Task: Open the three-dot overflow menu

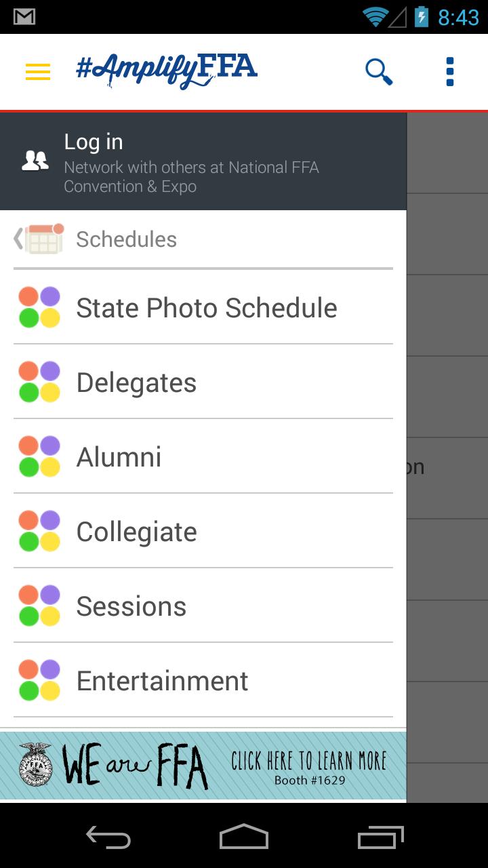Action: [449, 71]
